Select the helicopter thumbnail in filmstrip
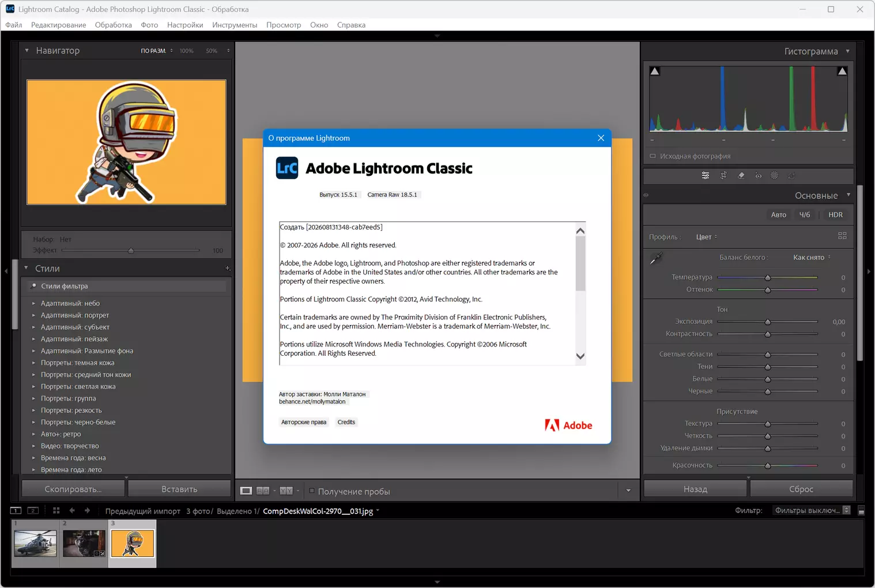The image size is (875, 588). 35,543
